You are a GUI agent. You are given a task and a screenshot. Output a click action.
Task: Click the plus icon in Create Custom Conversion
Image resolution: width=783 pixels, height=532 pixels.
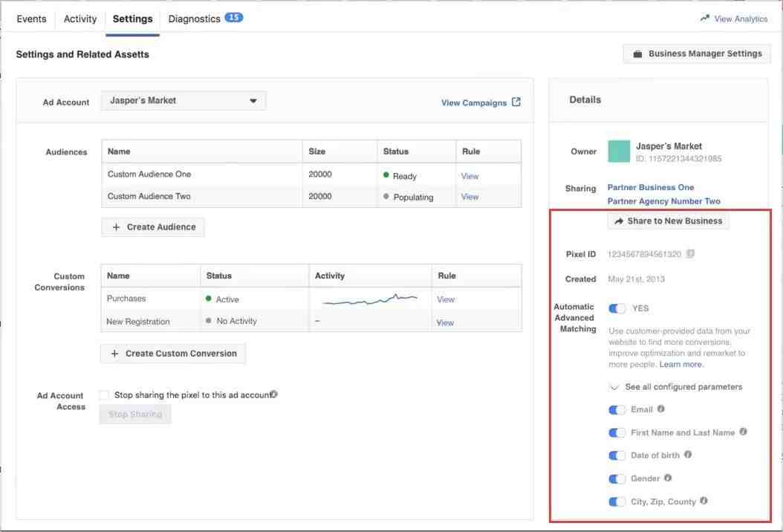click(114, 354)
